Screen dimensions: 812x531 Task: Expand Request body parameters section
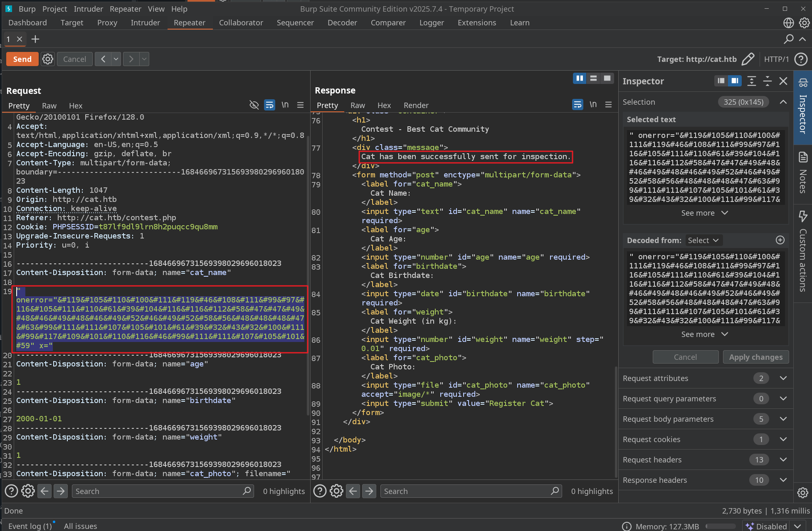click(x=783, y=419)
